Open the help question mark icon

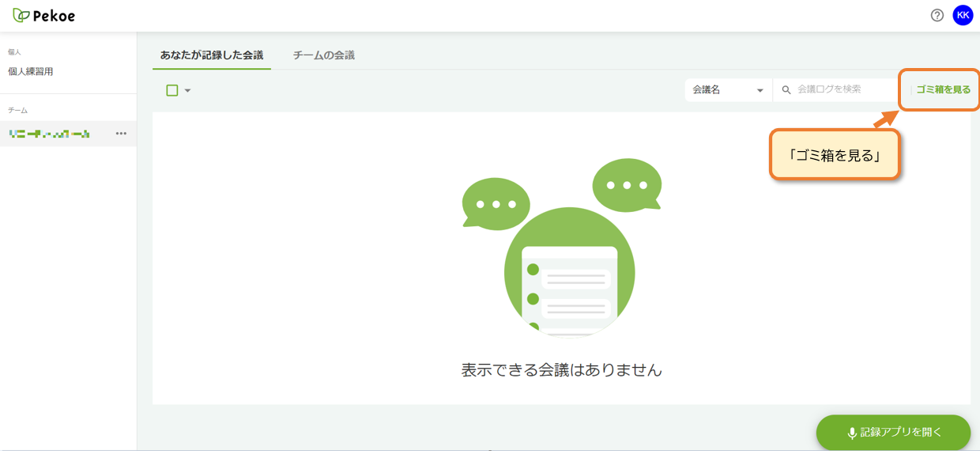click(x=937, y=15)
